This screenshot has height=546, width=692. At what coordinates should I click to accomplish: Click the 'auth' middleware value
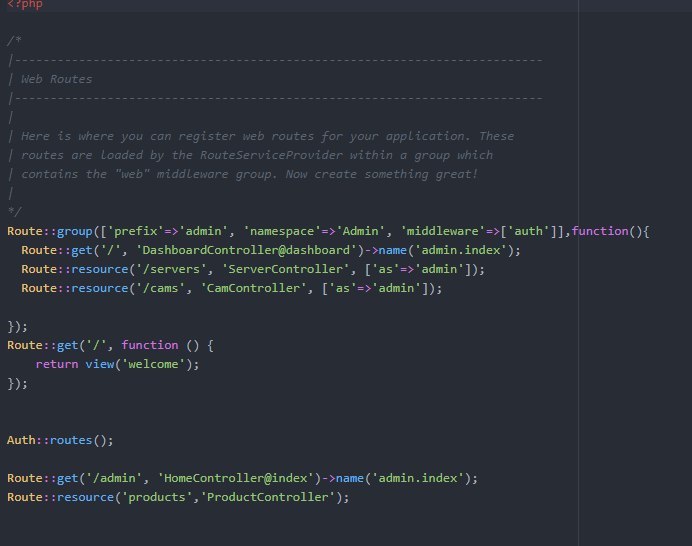pyautogui.click(x=528, y=231)
